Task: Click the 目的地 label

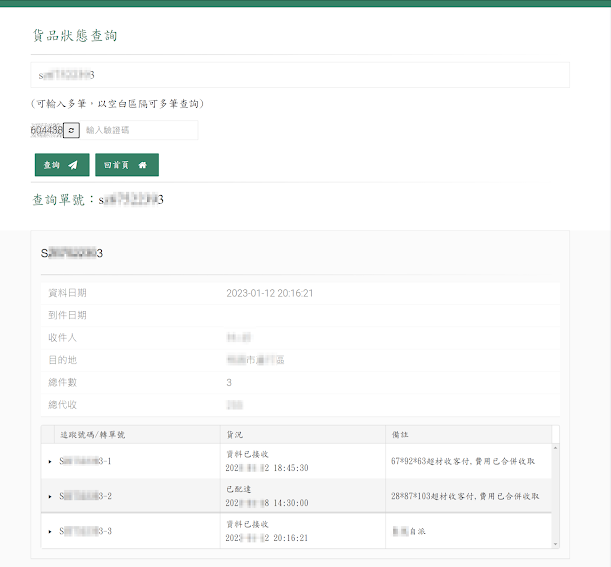Action: click(x=62, y=360)
